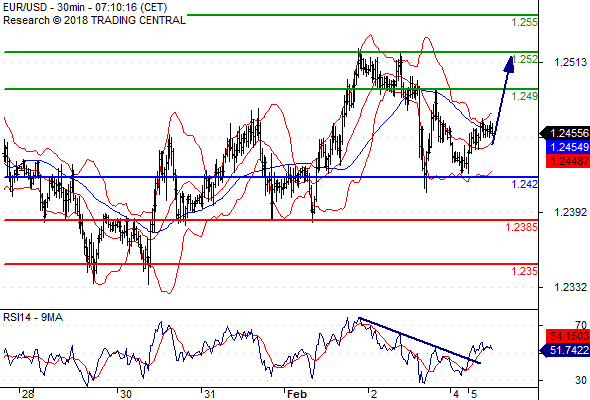Click the 1.2332 price axis value

[x=570, y=287]
